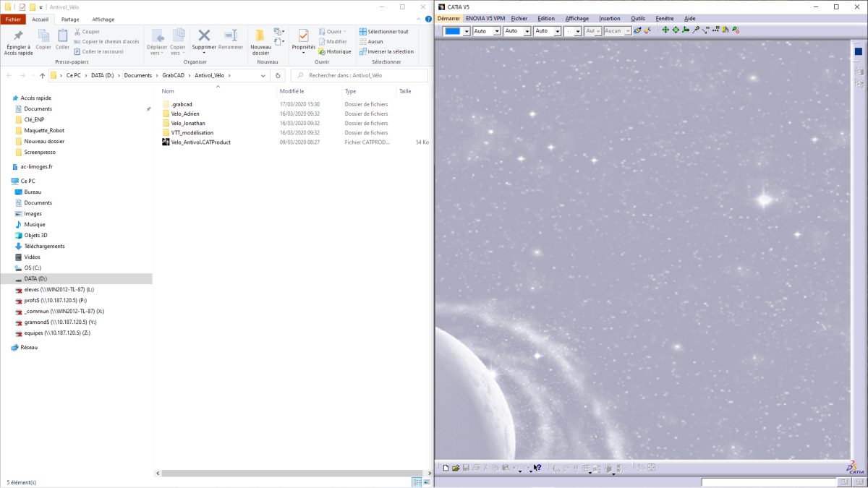Viewport: 868px width, 488px height.
Task: Open the Fichier menu in CATIA
Action: pos(519,18)
